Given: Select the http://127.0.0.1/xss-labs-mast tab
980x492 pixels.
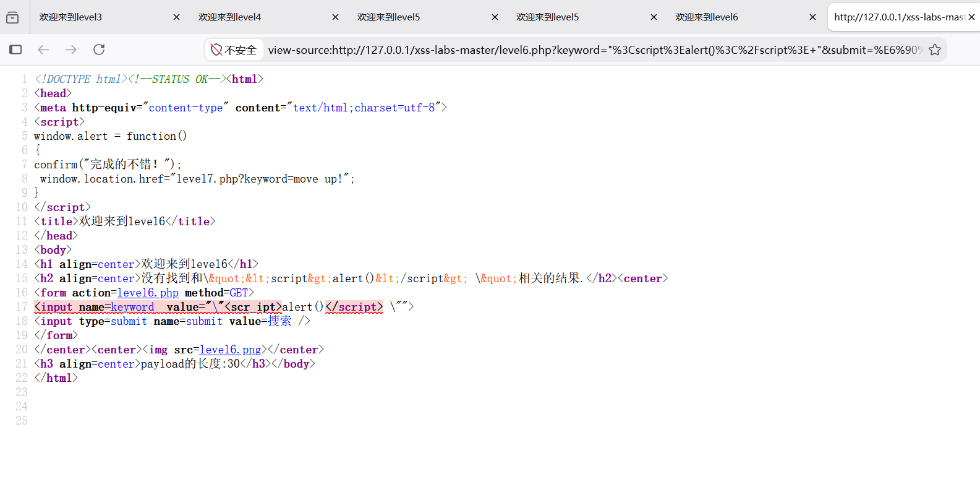Looking at the screenshot, I should coord(898,17).
